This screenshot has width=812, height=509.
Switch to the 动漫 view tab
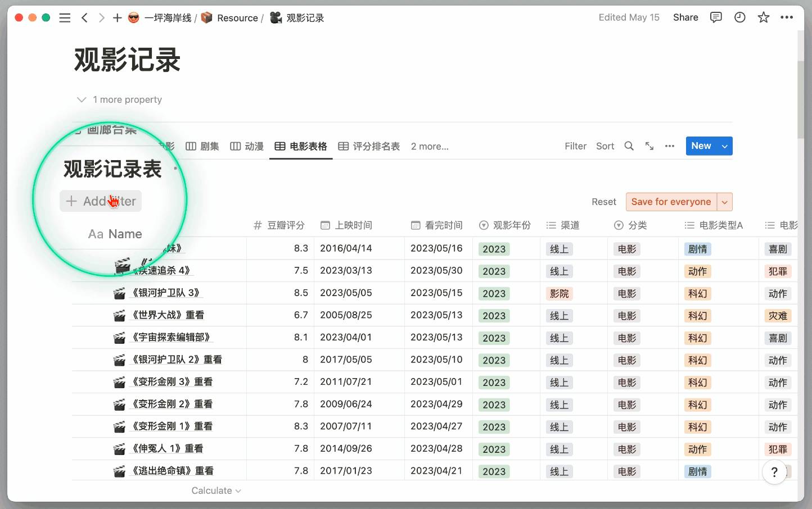point(247,147)
